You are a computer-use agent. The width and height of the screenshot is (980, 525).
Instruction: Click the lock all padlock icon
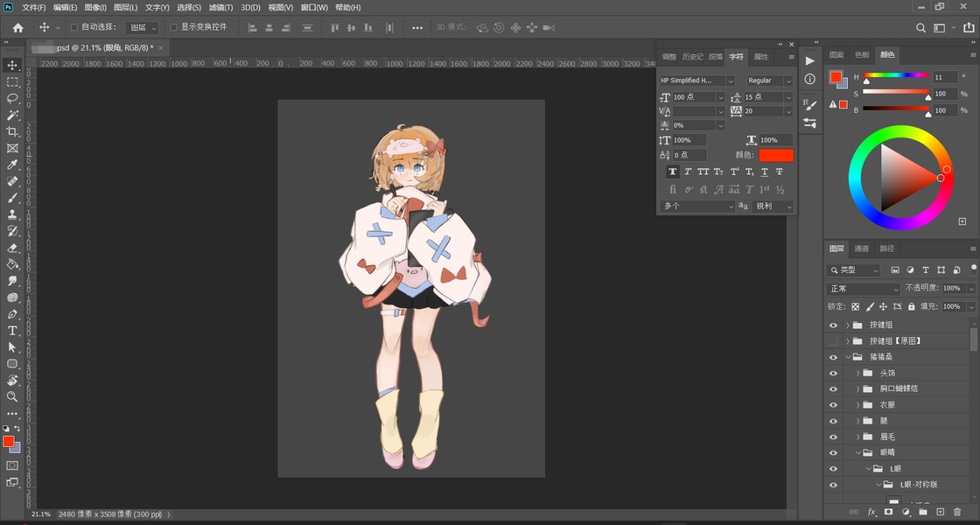click(911, 307)
